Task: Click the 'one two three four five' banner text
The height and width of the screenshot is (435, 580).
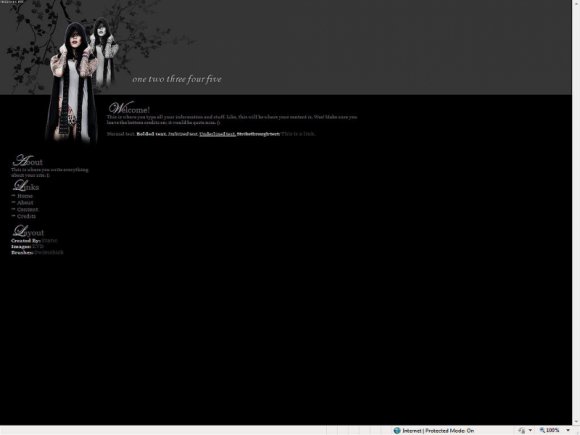Action: point(177,79)
